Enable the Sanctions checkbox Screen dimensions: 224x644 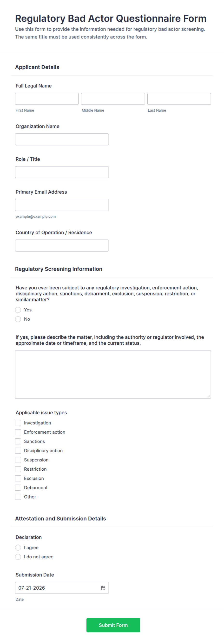18,441
